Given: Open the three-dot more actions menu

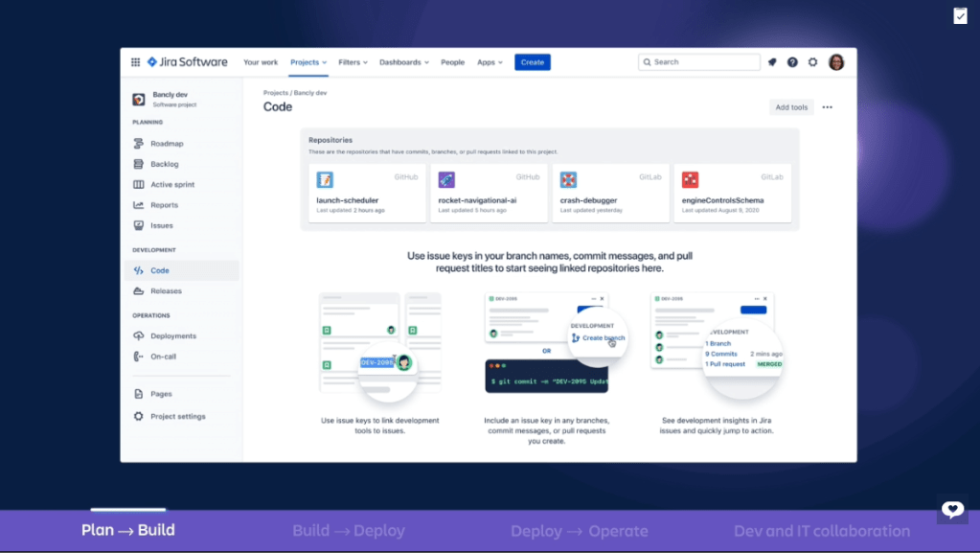Looking at the screenshot, I should click(828, 107).
